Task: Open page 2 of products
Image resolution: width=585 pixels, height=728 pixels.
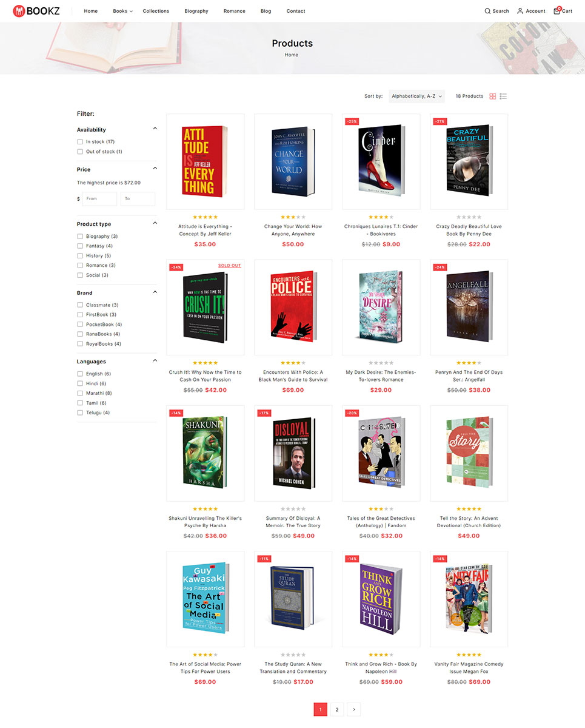Action: (337, 709)
